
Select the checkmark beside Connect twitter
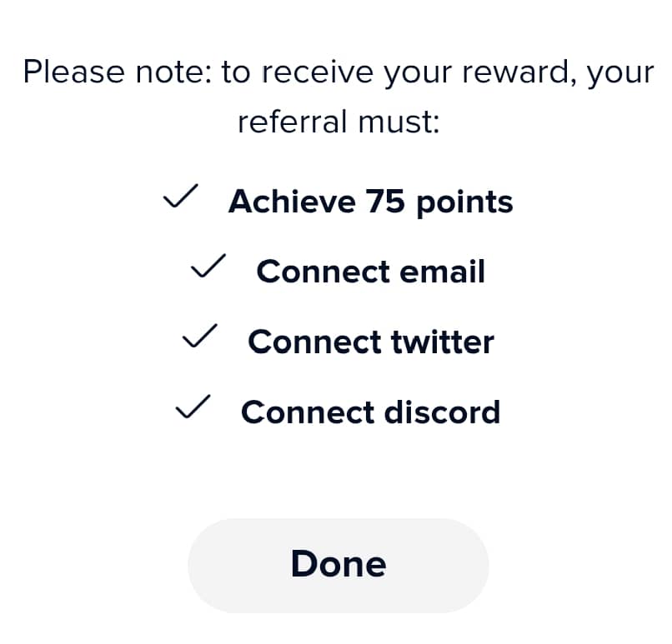point(199,338)
